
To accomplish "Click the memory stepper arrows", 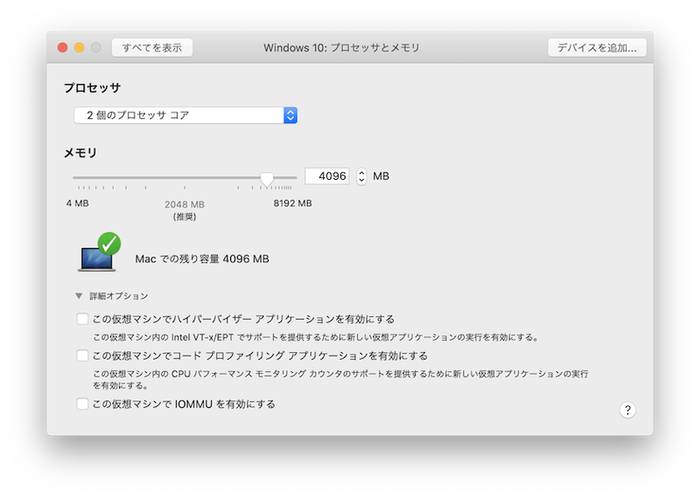I will tap(362, 176).
